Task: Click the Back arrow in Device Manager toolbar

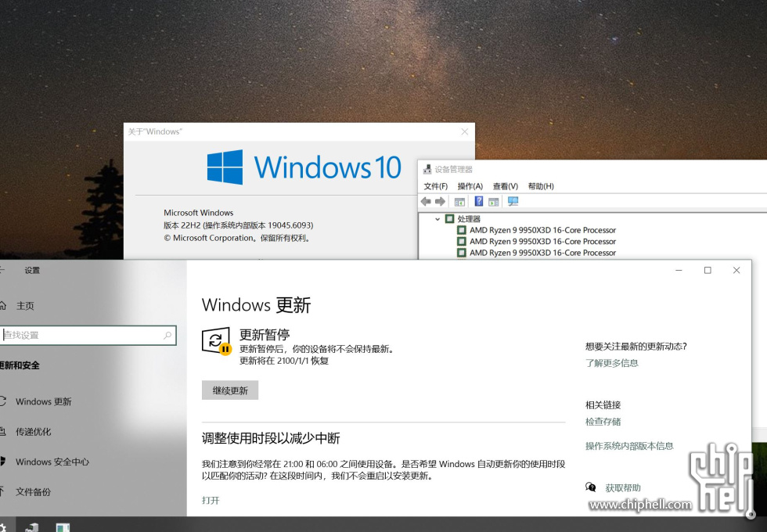Action: coord(426,202)
